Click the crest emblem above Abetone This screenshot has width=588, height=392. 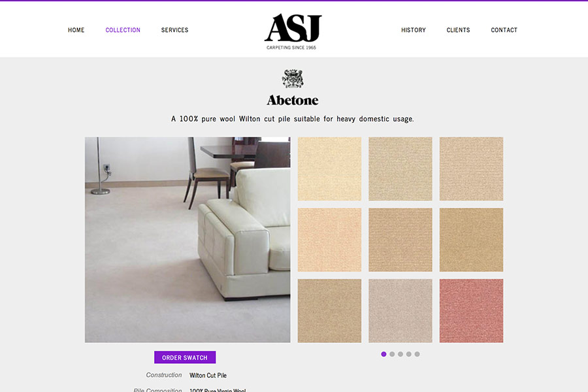[x=293, y=79]
